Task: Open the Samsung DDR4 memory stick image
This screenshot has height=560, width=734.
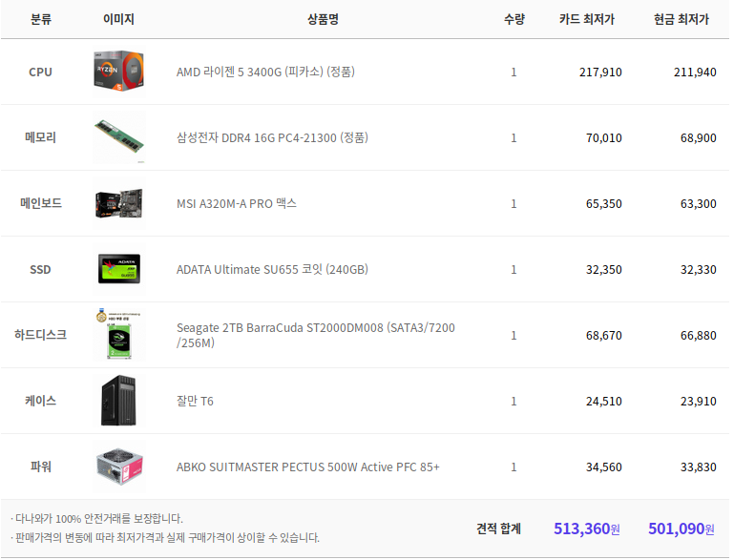Action: 119,137
